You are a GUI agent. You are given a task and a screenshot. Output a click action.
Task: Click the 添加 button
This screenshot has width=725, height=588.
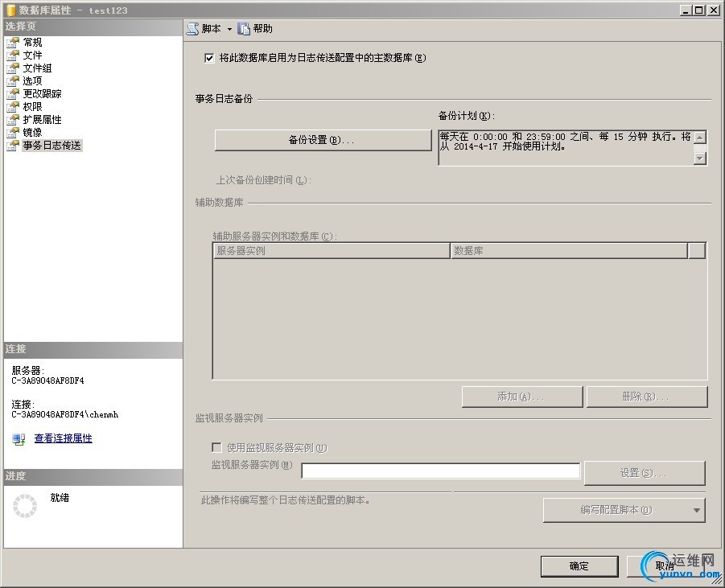522,397
